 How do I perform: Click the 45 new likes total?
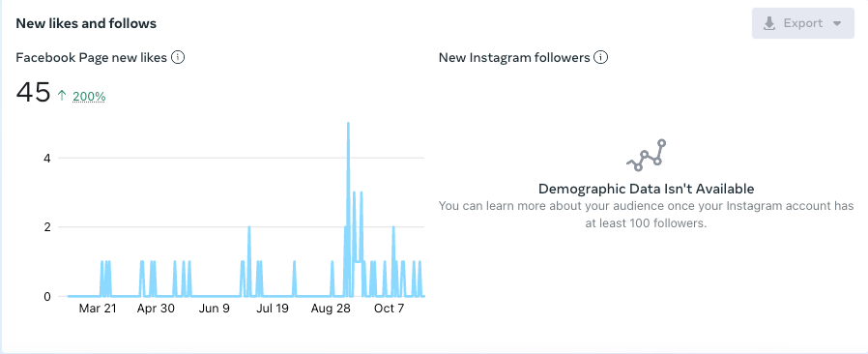33,92
